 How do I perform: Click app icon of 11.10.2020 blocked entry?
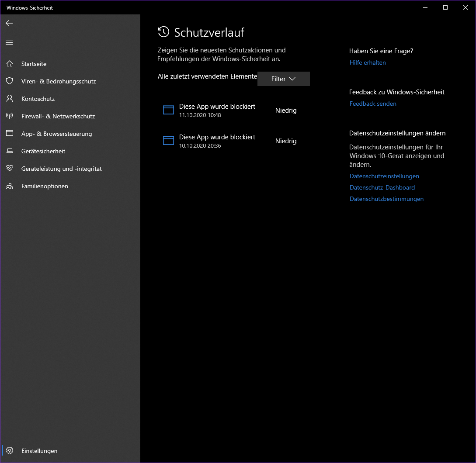[168, 110]
